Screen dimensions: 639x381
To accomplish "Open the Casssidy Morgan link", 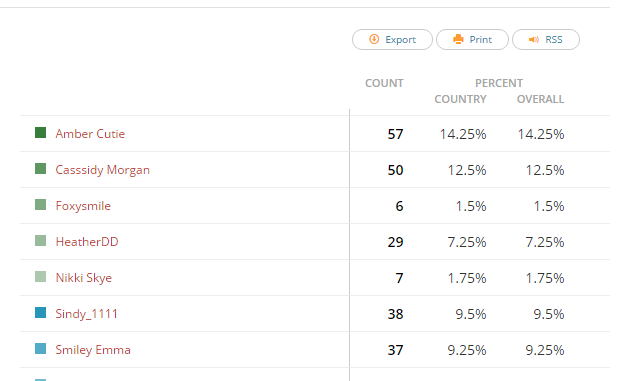I will click(x=103, y=170).
